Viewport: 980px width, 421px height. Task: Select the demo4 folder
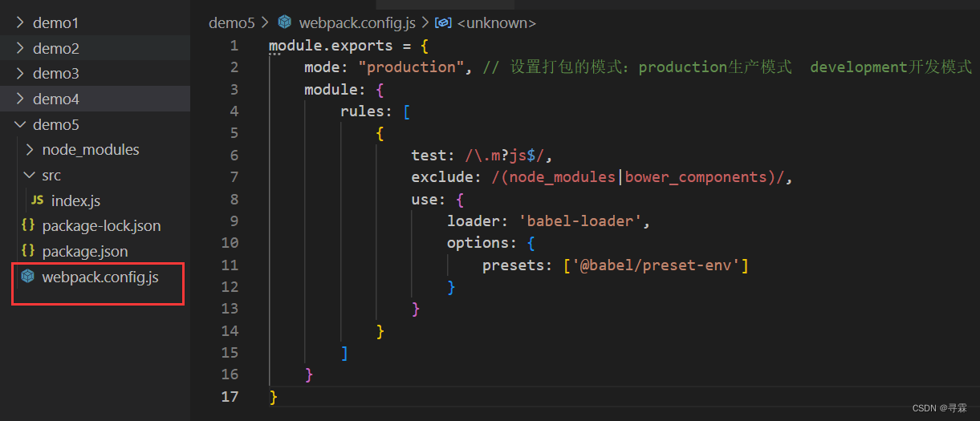tap(55, 99)
